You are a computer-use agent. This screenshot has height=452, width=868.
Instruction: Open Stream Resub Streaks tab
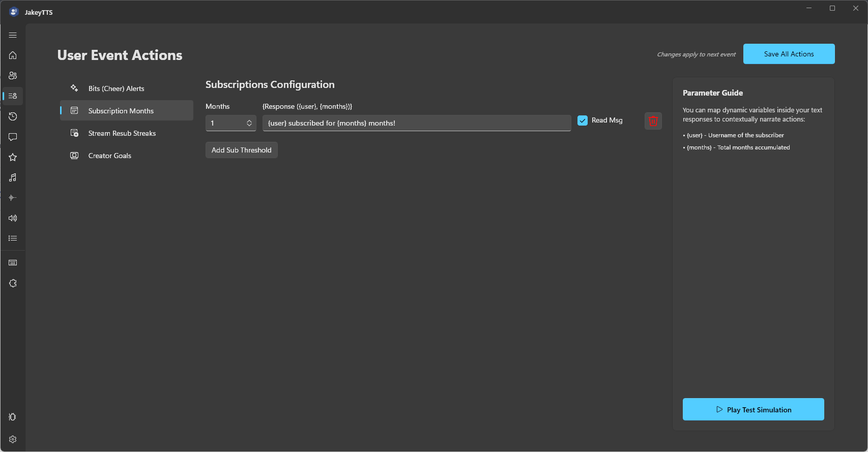(x=127, y=133)
